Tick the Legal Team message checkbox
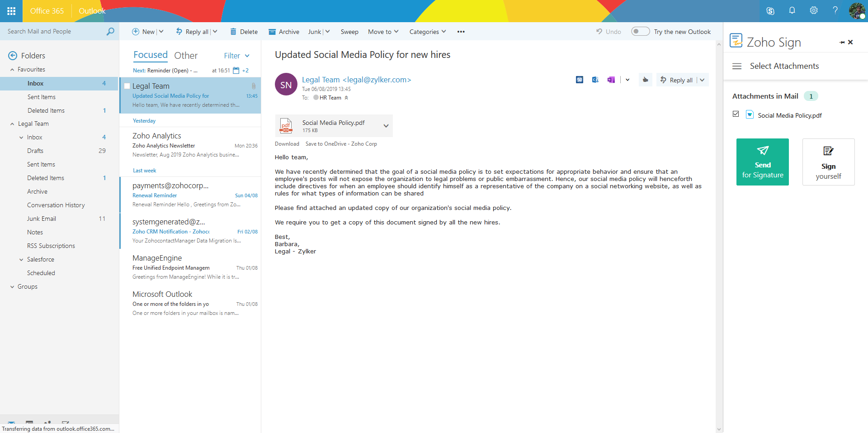 [127, 86]
